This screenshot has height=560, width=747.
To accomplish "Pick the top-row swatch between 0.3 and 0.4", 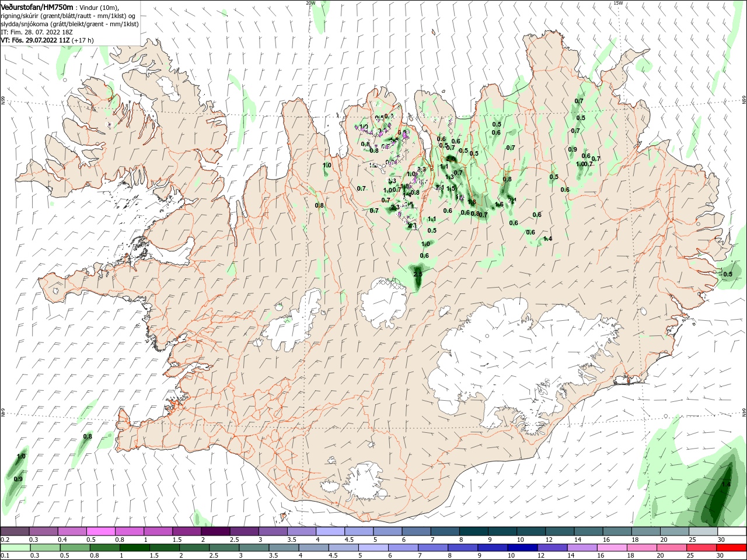I will [x=43, y=531].
